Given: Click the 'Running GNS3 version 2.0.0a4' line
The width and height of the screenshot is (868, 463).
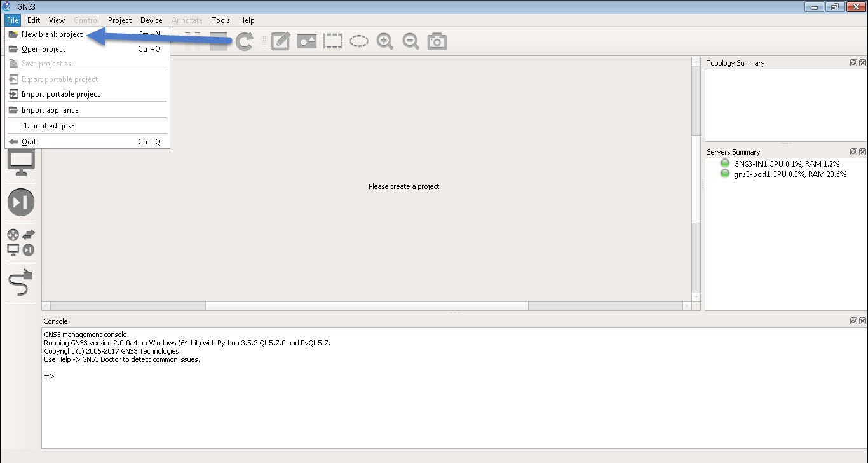Looking at the screenshot, I should coord(187,343).
